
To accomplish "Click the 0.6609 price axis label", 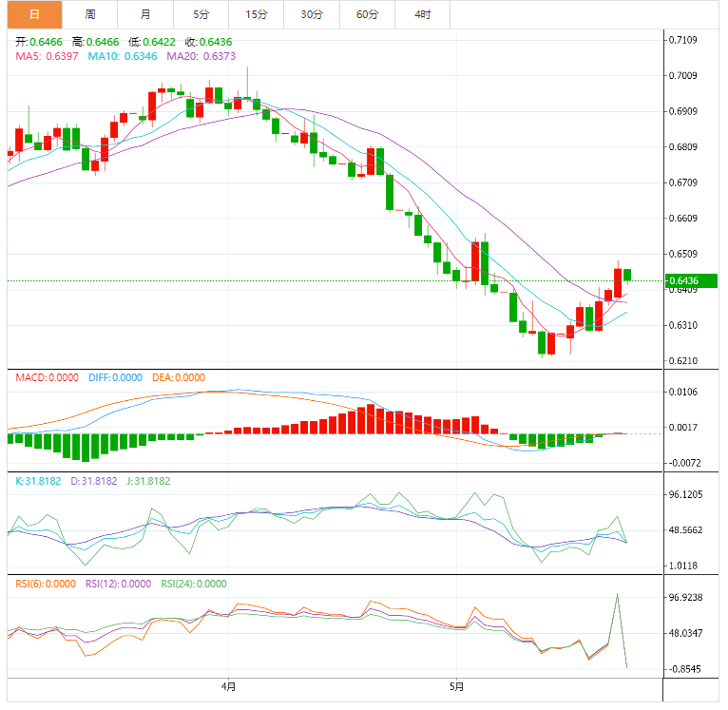I will pos(683,219).
